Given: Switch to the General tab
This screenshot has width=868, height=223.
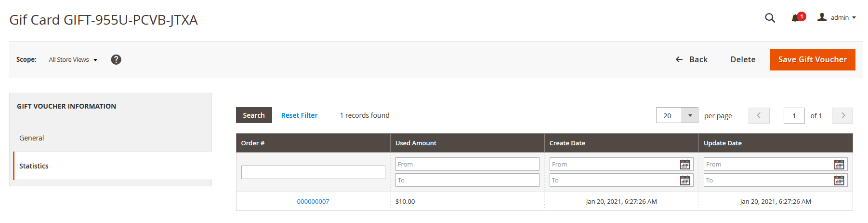Looking at the screenshot, I should (32, 138).
